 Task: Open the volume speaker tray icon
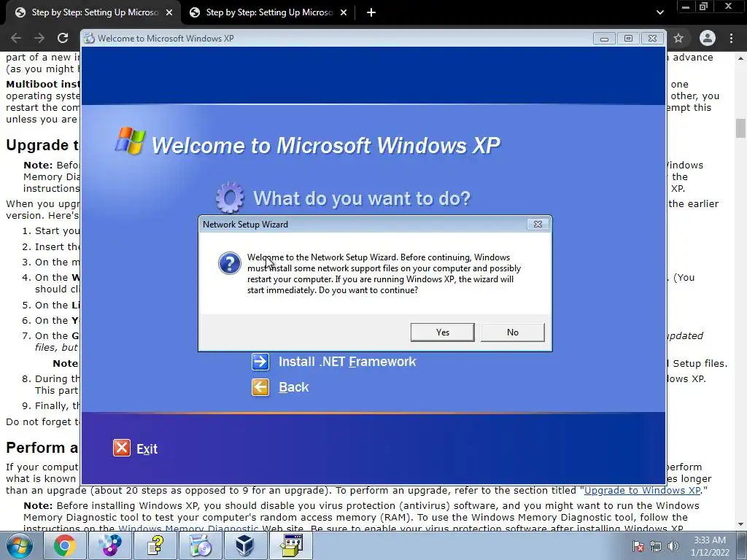coord(673,546)
